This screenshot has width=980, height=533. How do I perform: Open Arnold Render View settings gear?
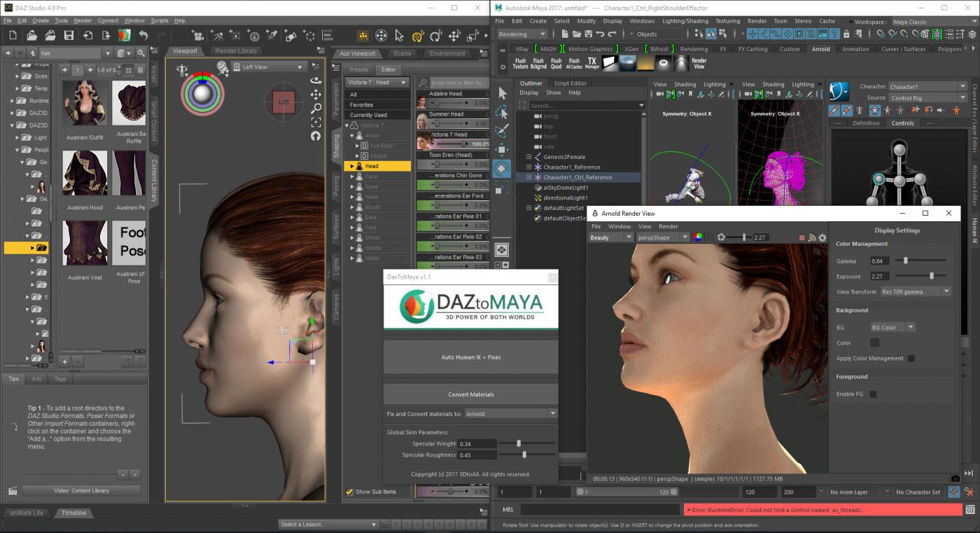click(x=822, y=237)
